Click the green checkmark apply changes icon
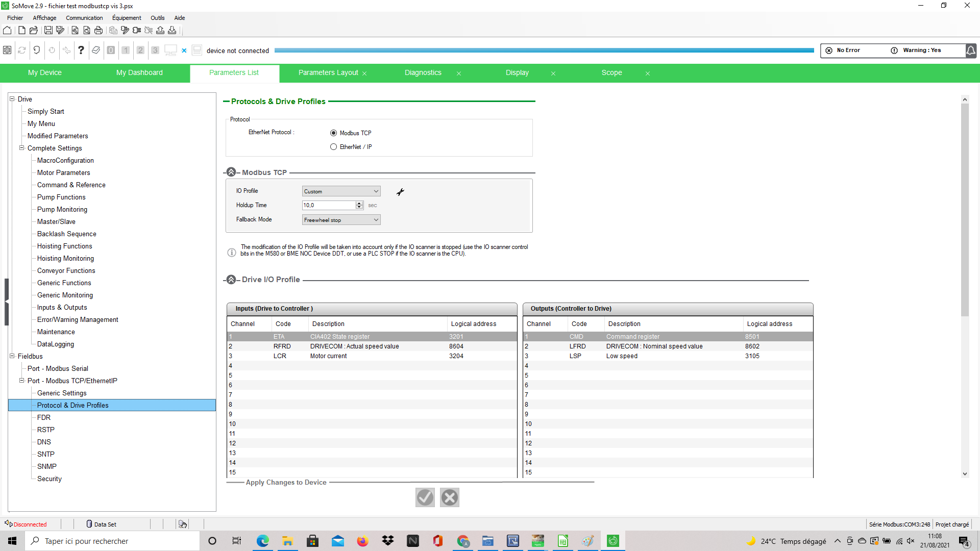 tap(425, 497)
